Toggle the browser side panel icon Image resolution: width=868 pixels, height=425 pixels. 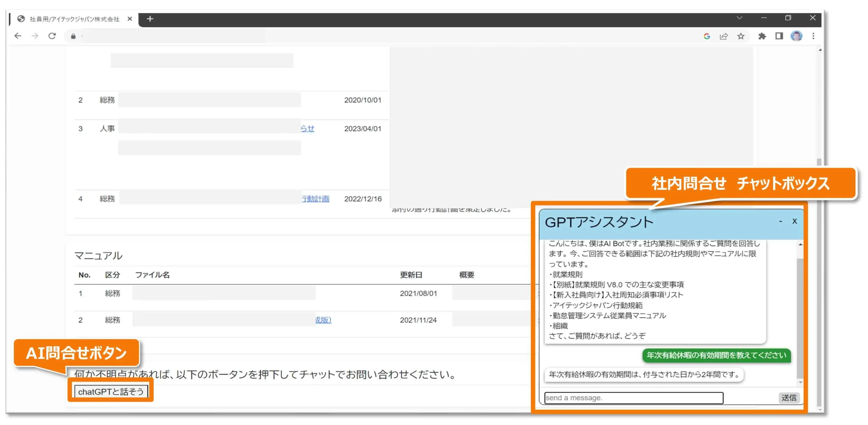click(x=779, y=36)
